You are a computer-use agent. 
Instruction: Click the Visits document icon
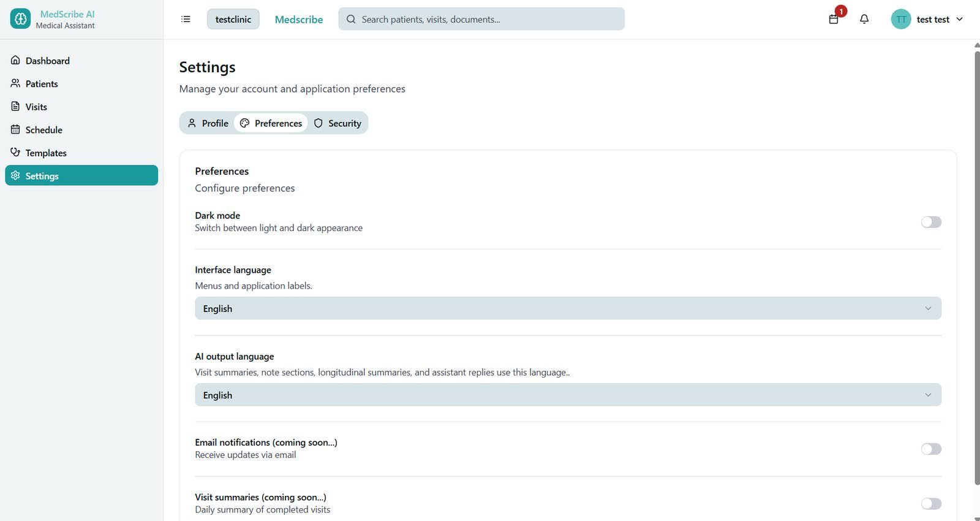click(15, 107)
